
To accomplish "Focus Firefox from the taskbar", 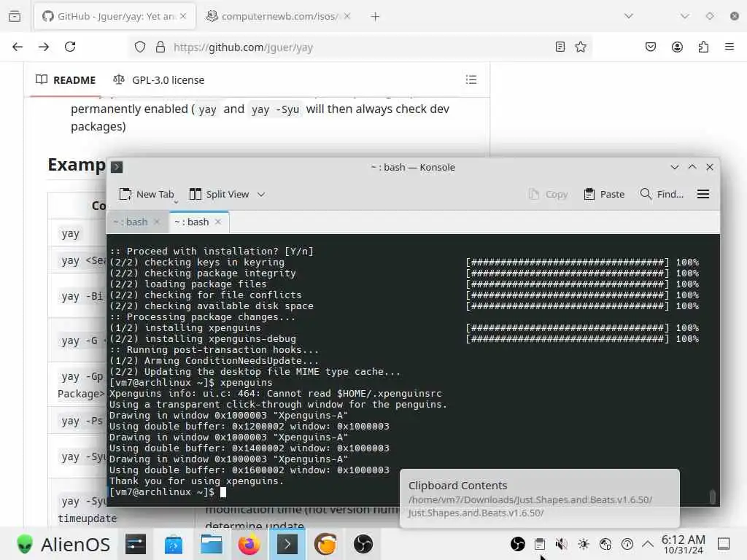I will click(249, 544).
